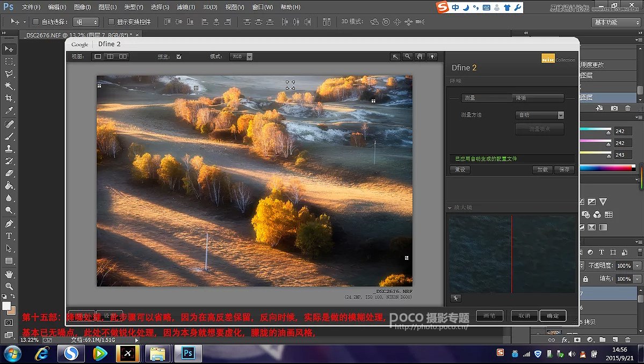
Task: Click the 确定 button in Dfine
Action: click(553, 316)
